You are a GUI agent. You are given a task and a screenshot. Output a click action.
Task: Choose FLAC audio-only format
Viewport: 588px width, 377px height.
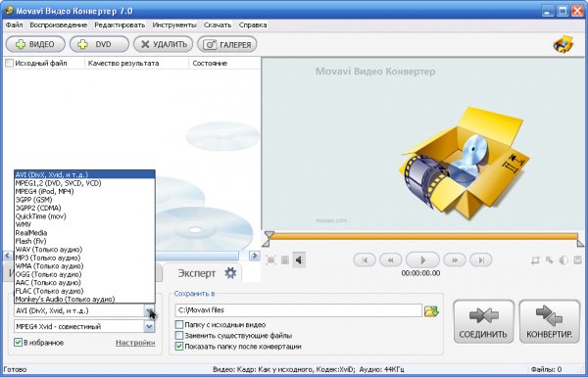[x=84, y=291]
